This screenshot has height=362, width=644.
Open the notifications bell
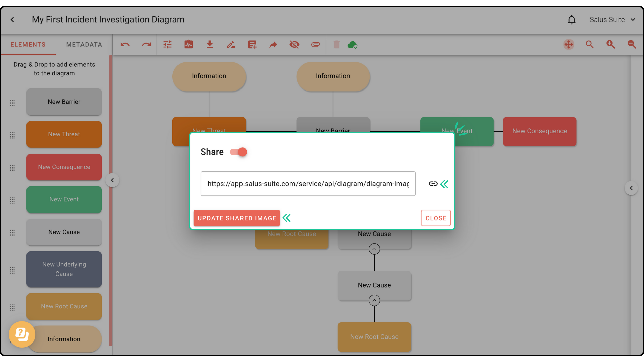click(x=571, y=20)
